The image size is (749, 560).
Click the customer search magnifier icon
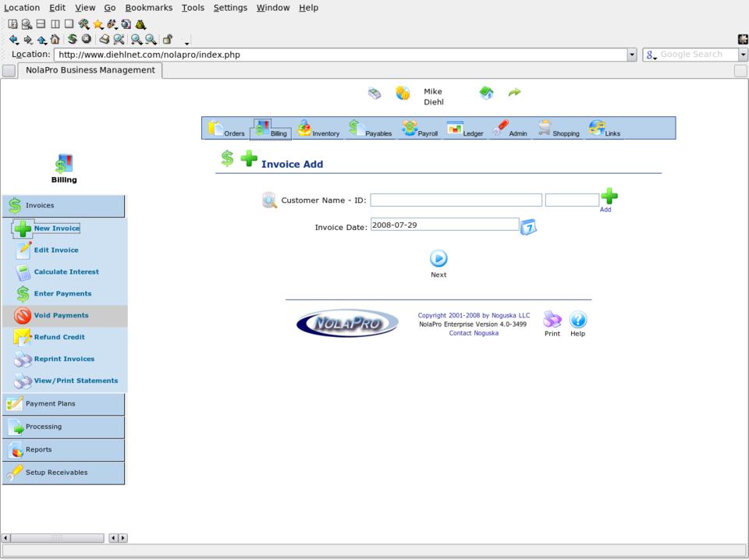click(270, 200)
